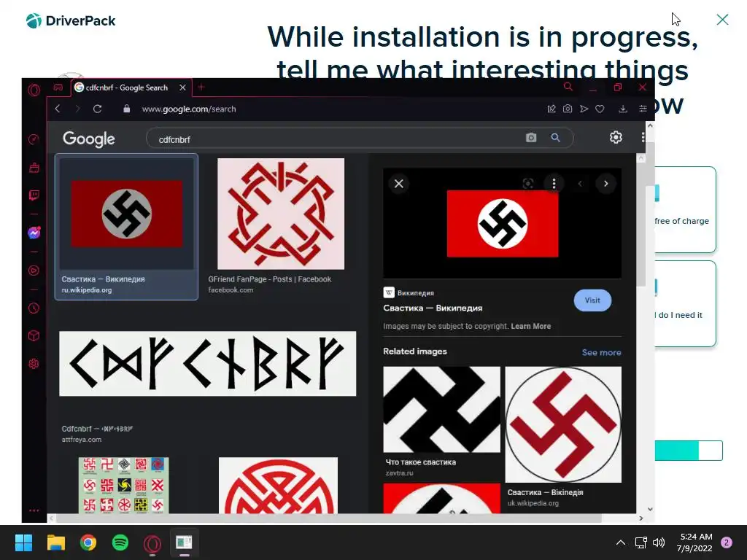
Task: Click DriverPack 'do I need it' card
Action: tap(685, 304)
